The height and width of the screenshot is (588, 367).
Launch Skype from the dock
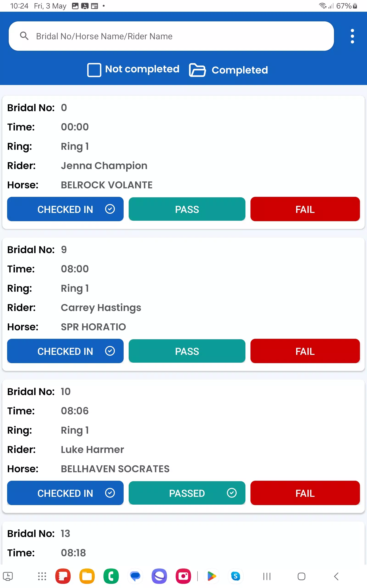(235, 576)
